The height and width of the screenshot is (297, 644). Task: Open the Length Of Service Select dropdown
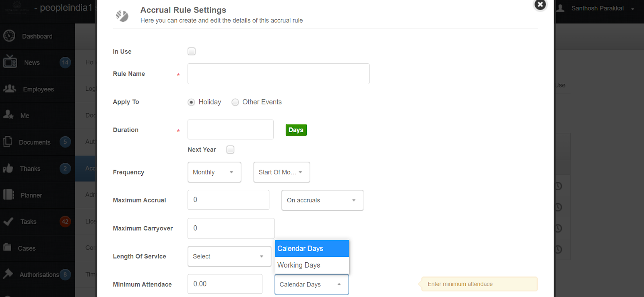(229, 256)
